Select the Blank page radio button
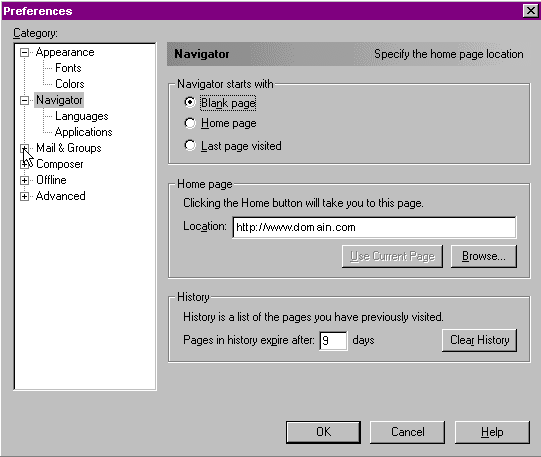 click(190, 102)
